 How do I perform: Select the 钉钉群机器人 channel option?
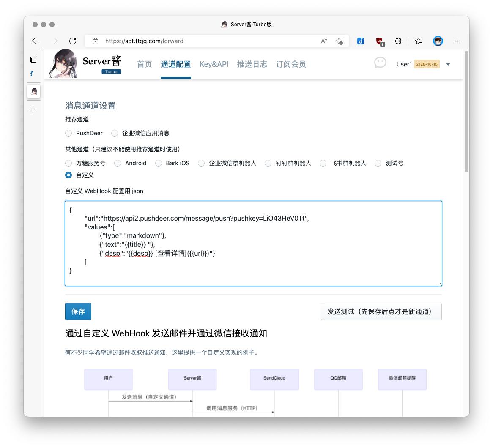pos(268,163)
